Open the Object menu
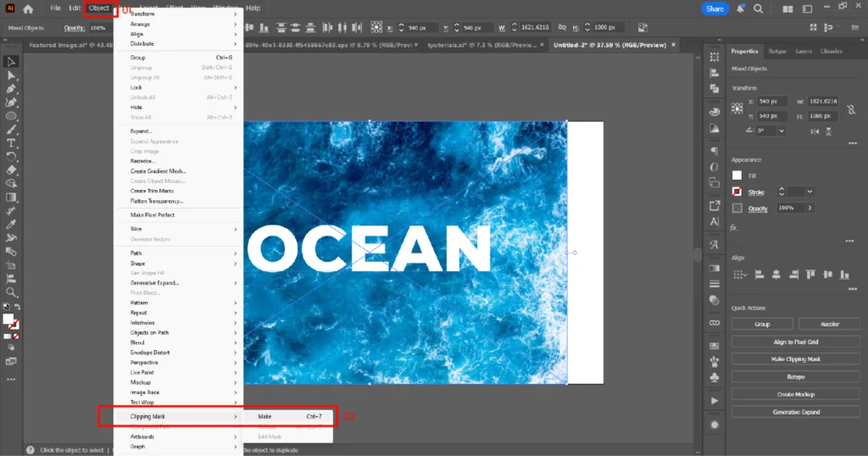 pos(99,8)
